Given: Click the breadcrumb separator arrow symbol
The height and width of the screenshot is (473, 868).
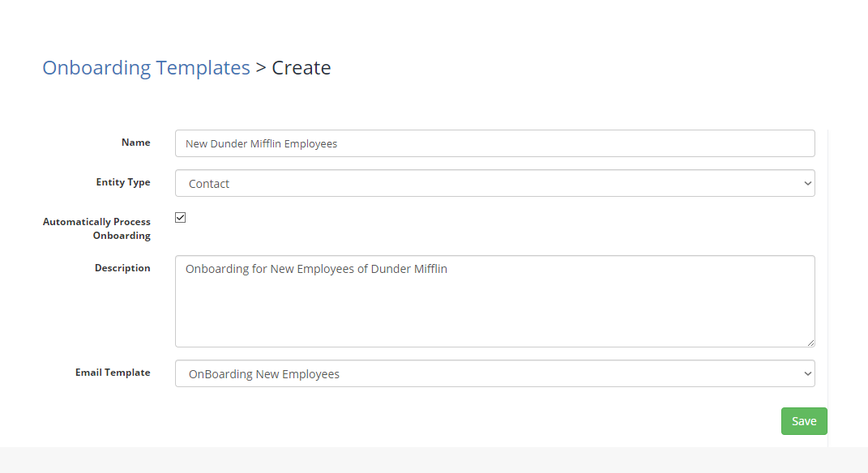Looking at the screenshot, I should (x=261, y=68).
